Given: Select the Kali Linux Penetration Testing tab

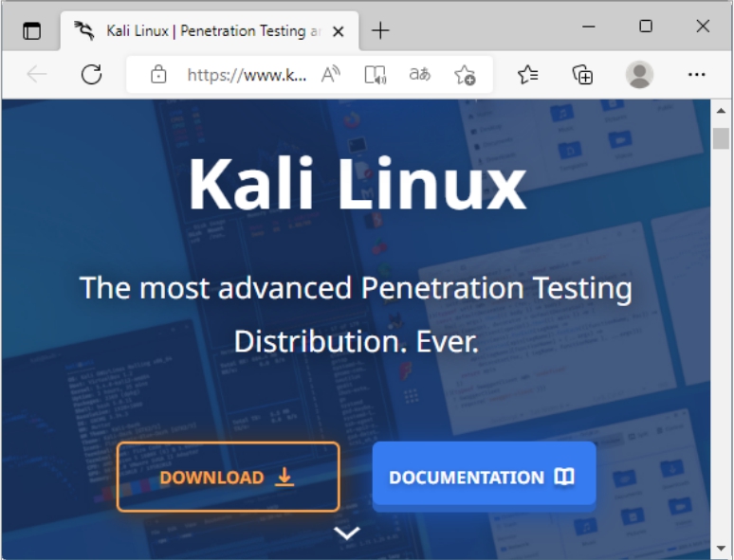Looking at the screenshot, I should click(x=210, y=31).
